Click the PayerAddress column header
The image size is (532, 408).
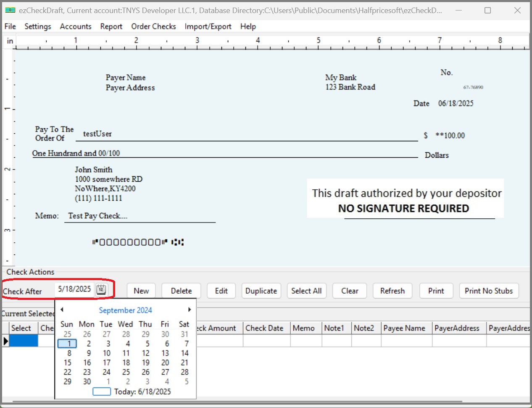pyautogui.click(x=459, y=328)
